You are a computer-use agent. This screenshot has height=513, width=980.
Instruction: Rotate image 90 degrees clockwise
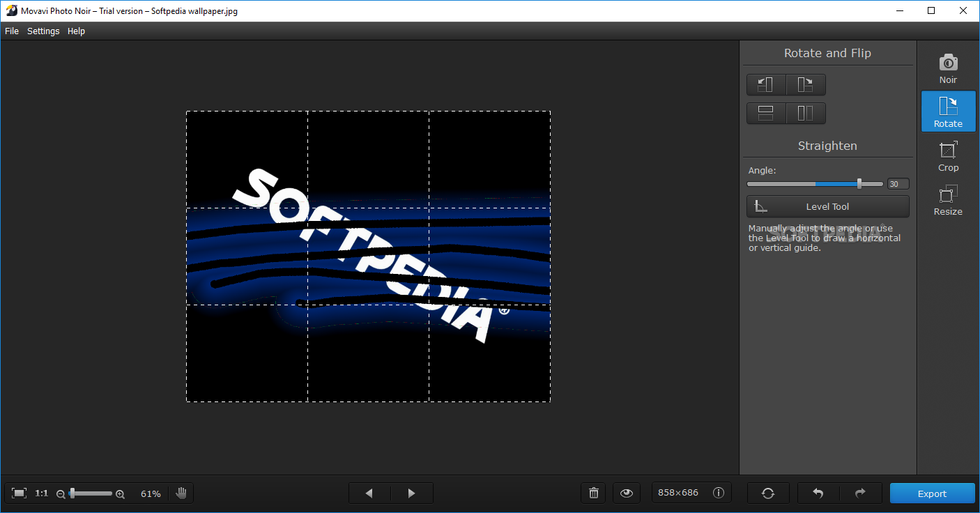[x=806, y=84]
